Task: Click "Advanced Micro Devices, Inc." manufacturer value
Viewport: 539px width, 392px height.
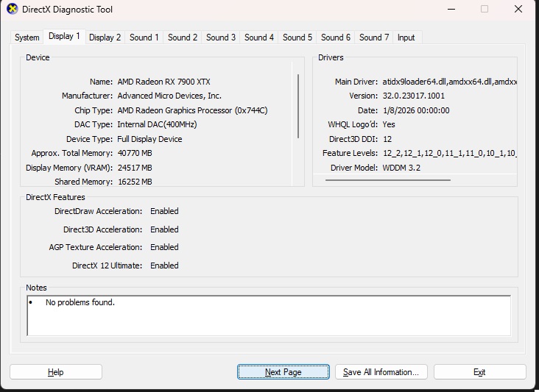Action: pyautogui.click(x=169, y=96)
